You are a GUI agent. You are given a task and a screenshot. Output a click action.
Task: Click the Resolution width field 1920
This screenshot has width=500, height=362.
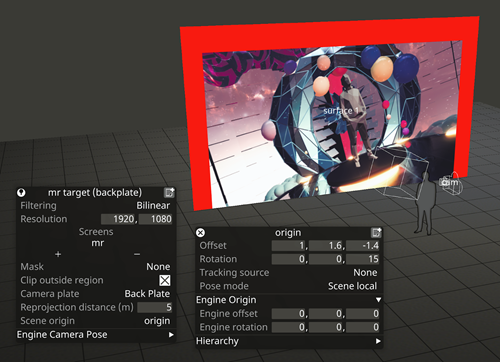[x=118, y=219]
